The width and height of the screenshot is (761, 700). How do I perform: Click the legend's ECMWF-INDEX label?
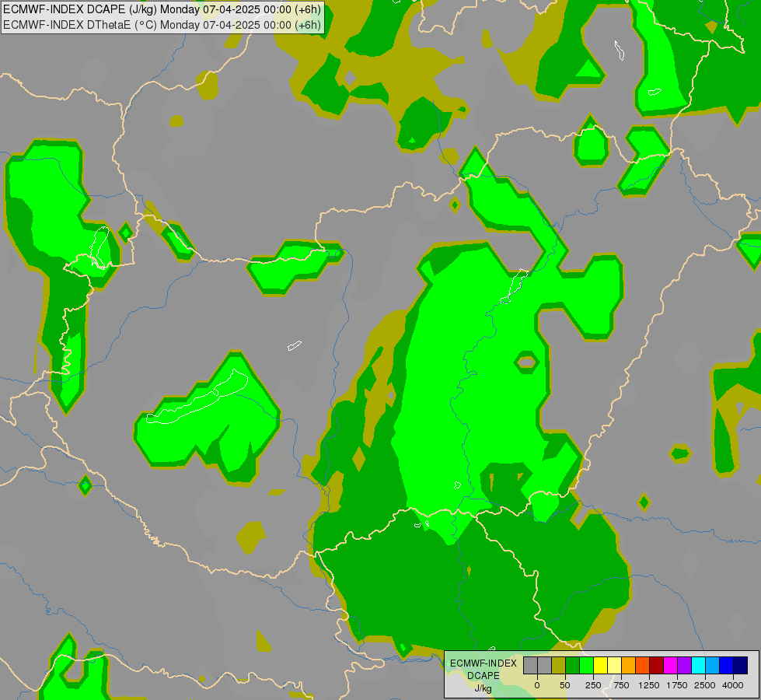click(483, 663)
